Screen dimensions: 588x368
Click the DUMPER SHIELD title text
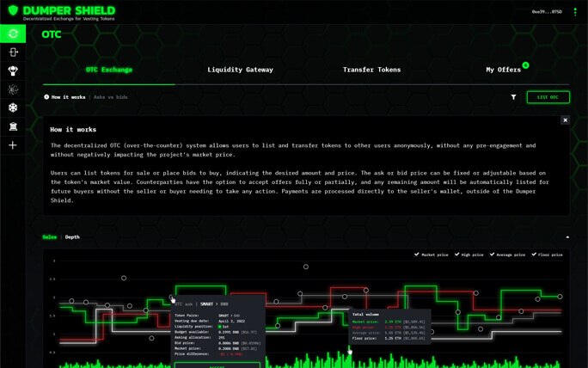click(x=69, y=10)
